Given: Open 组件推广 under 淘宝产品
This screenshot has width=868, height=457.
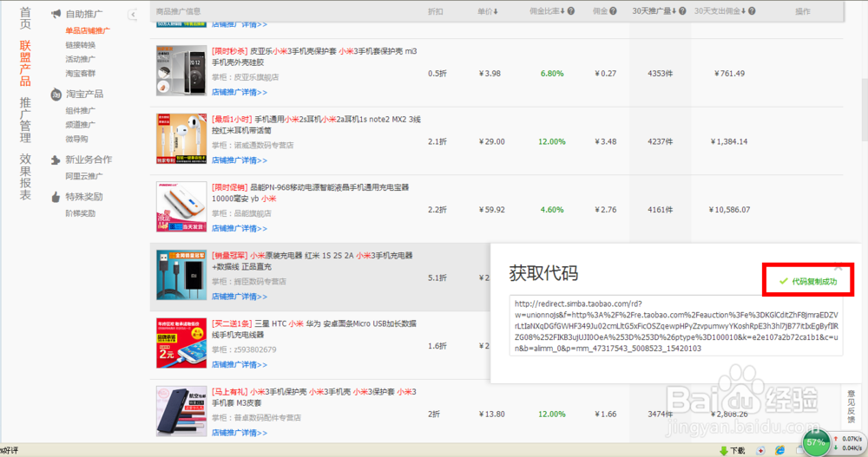Looking at the screenshot, I should click(x=80, y=111).
